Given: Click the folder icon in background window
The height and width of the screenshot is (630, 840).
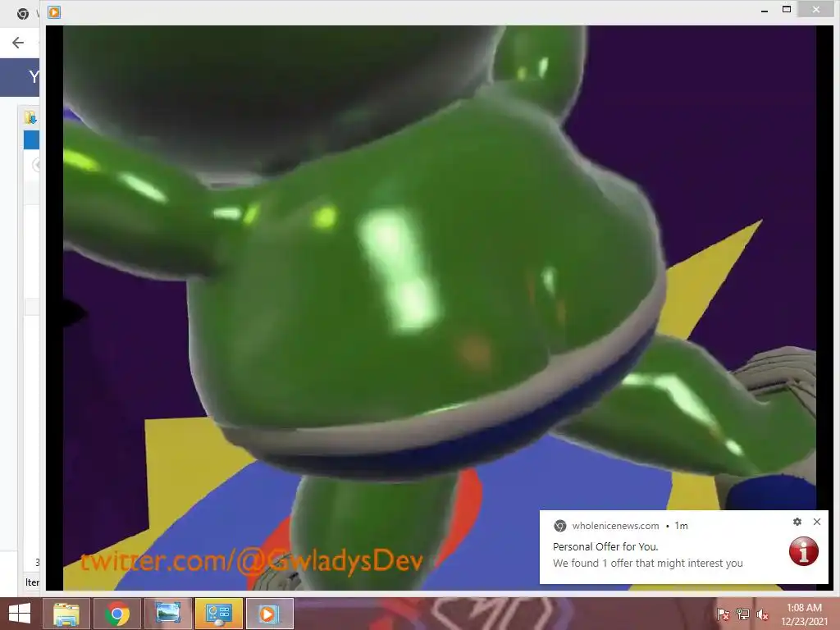Looking at the screenshot, I should pos(30,117).
